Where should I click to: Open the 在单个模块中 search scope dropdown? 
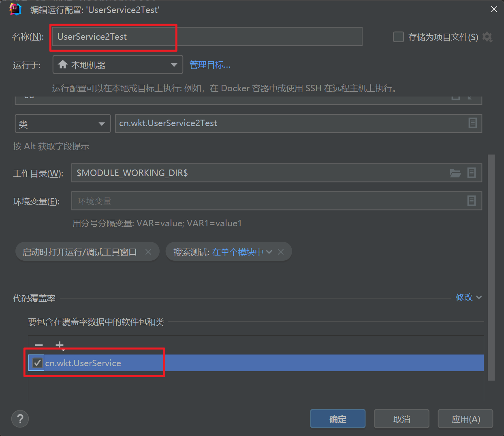tap(242, 252)
